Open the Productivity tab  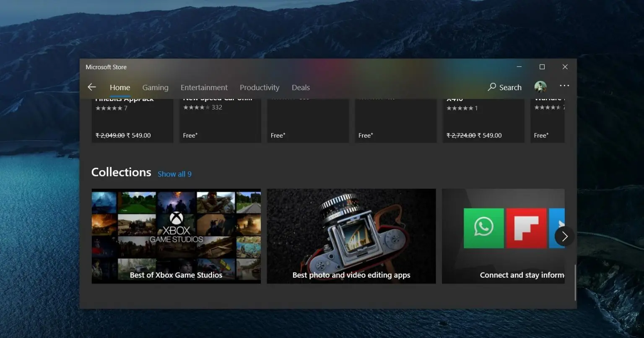point(260,88)
